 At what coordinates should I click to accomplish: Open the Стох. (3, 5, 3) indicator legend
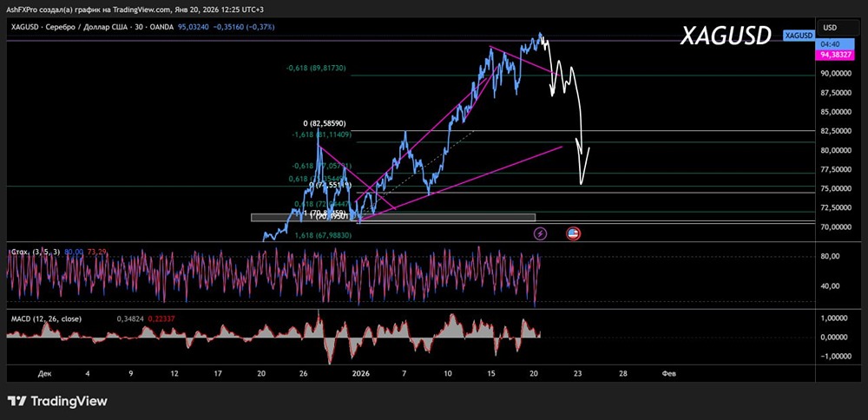tap(36, 252)
